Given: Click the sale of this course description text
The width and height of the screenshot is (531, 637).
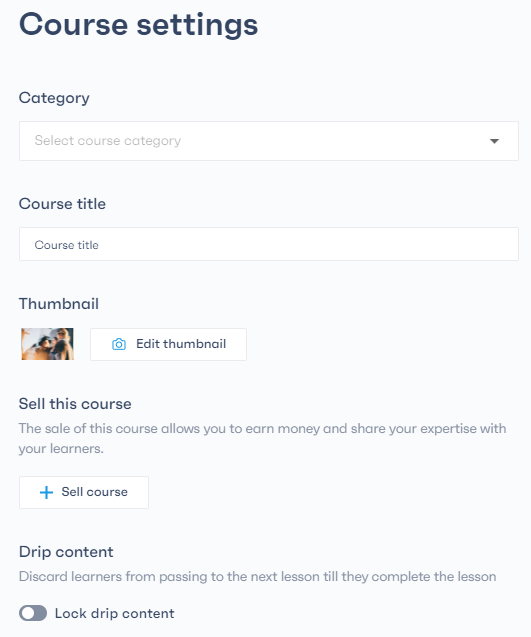Looking at the screenshot, I should [x=262, y=438].
